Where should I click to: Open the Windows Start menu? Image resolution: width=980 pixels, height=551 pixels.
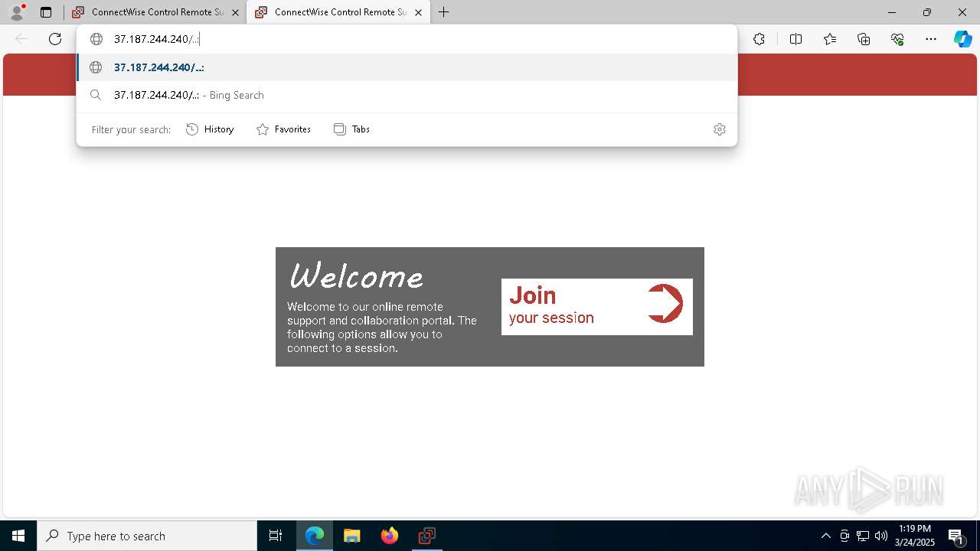tap(18, 536)
